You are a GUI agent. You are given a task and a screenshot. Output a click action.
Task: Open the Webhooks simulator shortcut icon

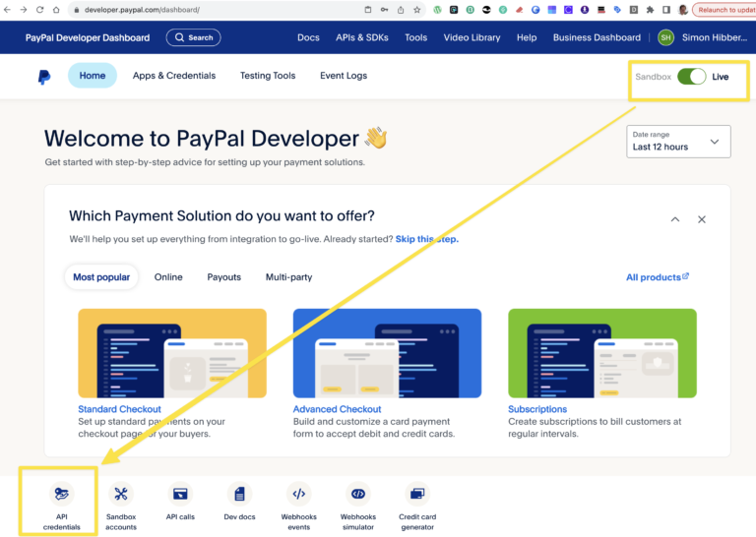click(358, 494)
